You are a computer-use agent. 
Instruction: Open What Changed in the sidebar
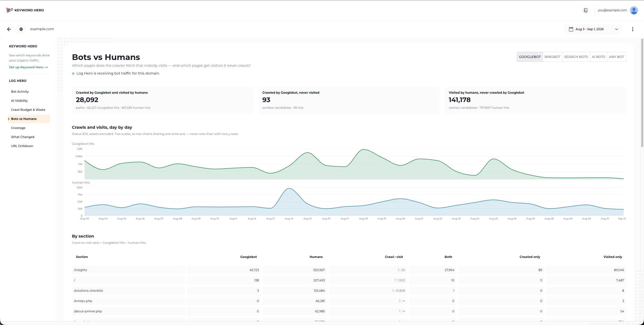[x=29, y=137]
